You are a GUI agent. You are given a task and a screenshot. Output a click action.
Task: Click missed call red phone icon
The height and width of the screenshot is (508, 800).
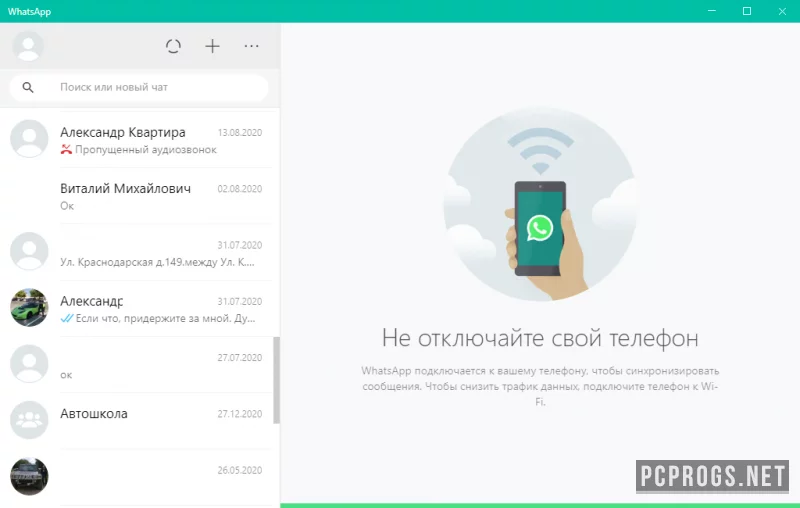tap(66, 149)
